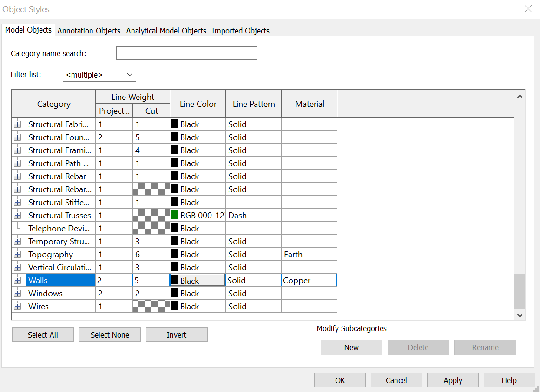Click the Walls cut line weight 5
The width and height of the screenshot is (540, 392).
(x=151, y=281)
